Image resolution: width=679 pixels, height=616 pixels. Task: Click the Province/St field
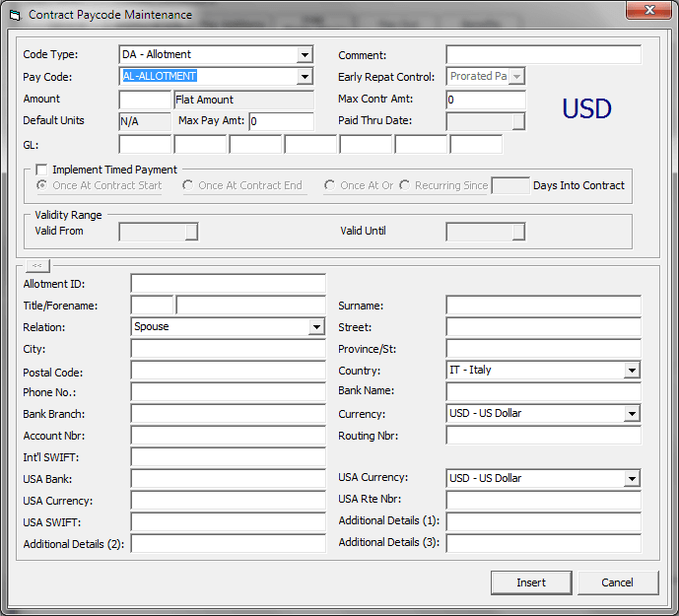[543, 349]
